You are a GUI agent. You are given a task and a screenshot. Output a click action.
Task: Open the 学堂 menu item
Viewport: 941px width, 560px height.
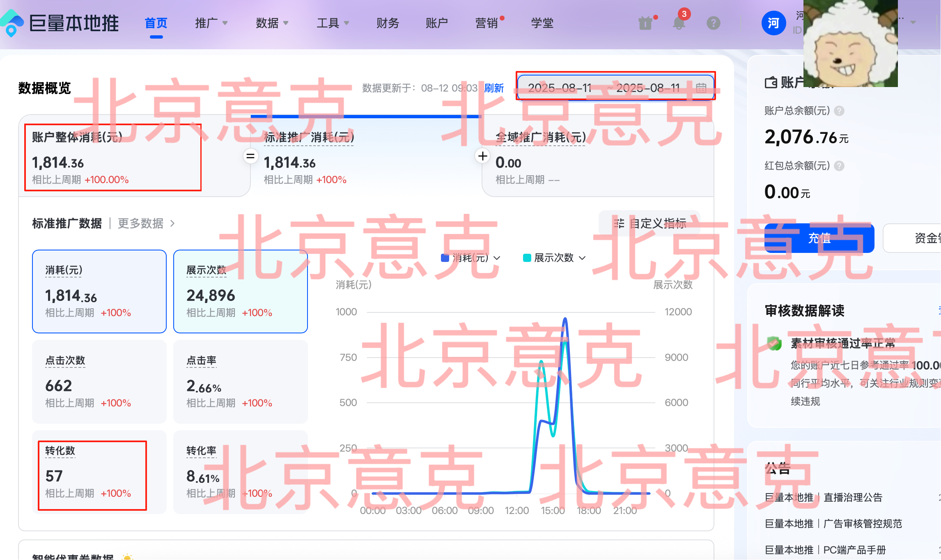[x=542, y=23]
